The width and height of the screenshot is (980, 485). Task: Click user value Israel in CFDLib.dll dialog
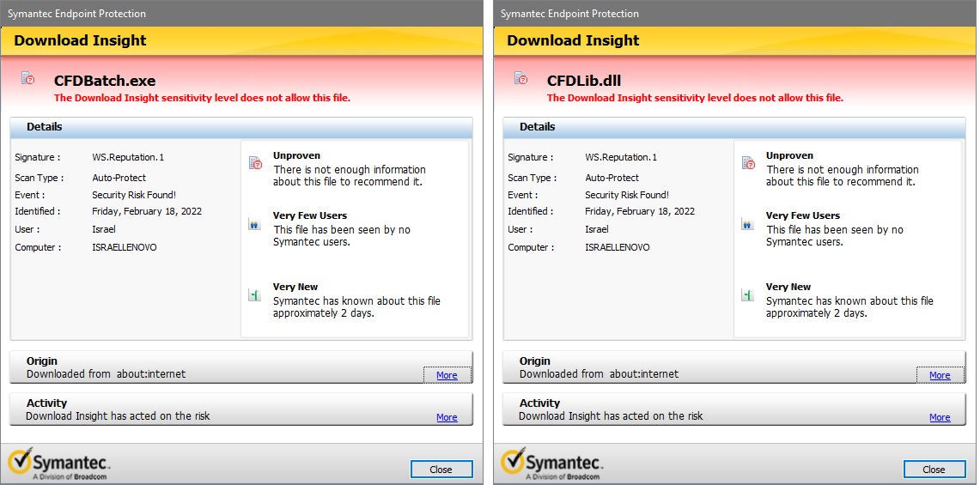tap(597, 229)
